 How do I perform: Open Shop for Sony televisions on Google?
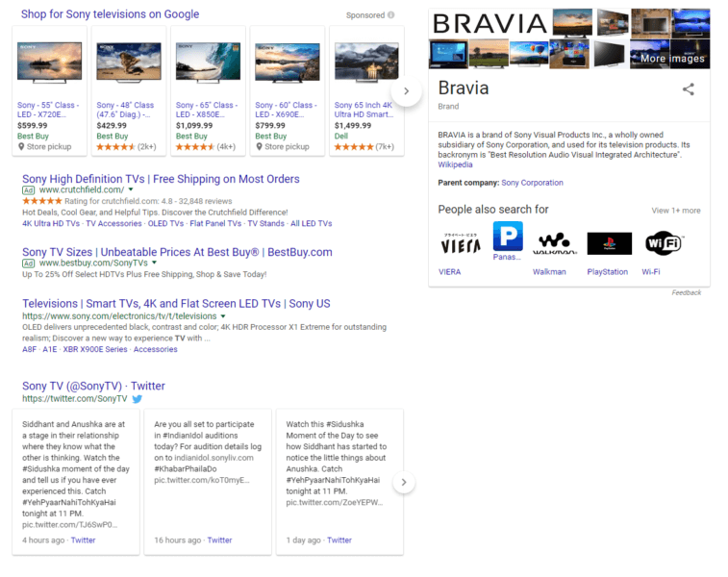tap(110, 13)
